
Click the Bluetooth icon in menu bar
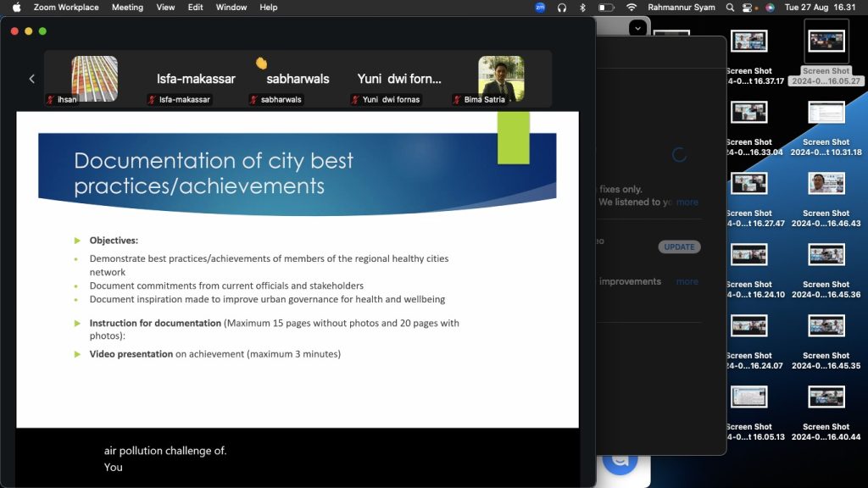[x=582, y=7]
